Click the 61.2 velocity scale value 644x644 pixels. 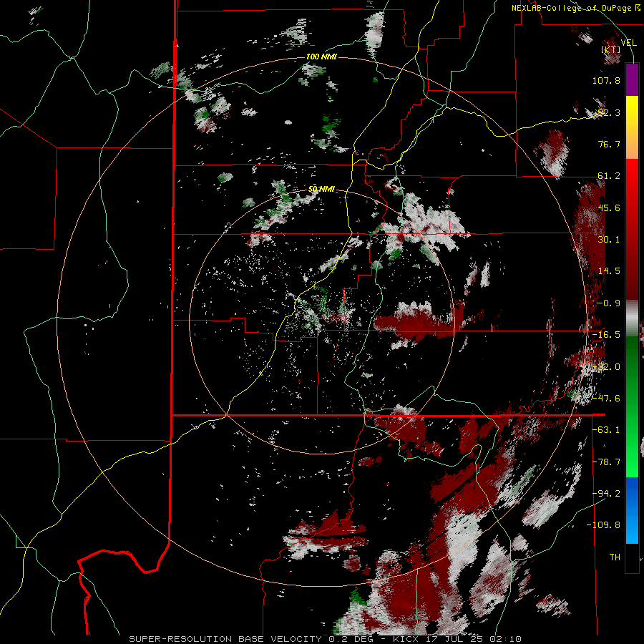(x=609, y=176)
